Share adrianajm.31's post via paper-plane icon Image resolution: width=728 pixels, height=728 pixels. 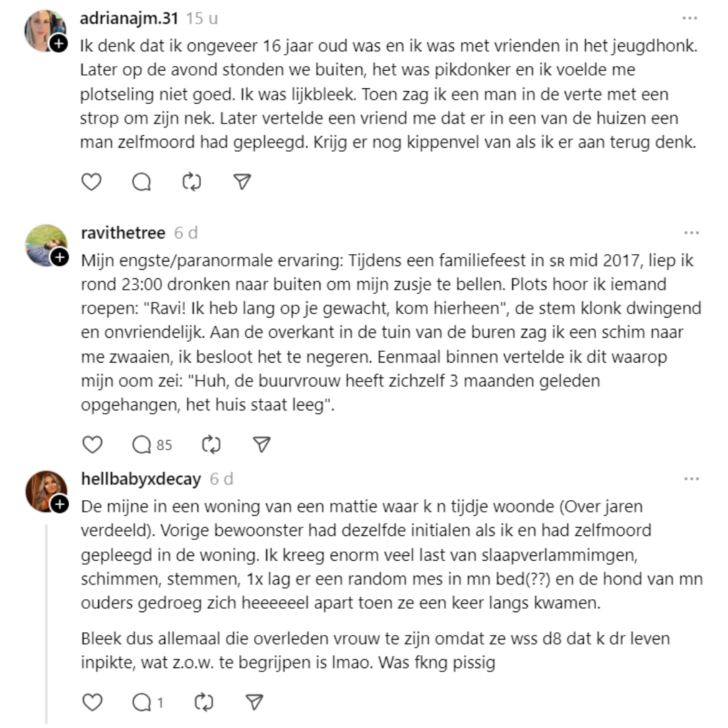coord(242,182)
